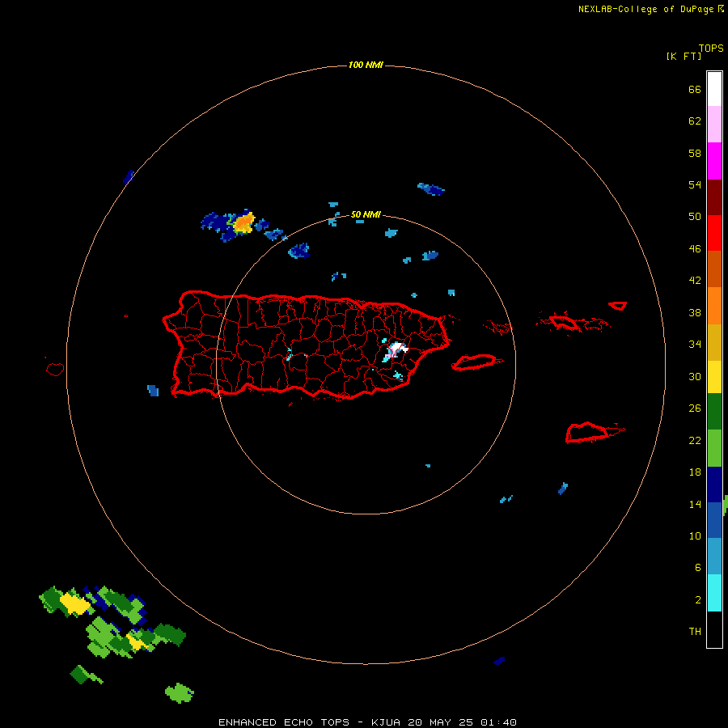Image resolution: width=728 pixels, height=728 pixels.
Task: Click the light green legend swatch
Action: pyautogui.click(x=714, y=448)
